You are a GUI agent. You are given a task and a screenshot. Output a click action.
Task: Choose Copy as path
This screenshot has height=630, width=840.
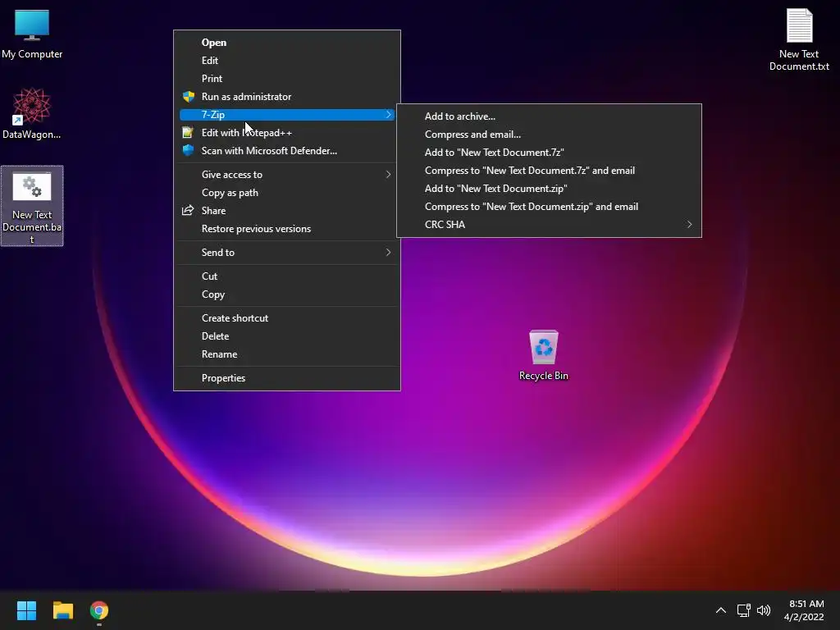(286, 192)
